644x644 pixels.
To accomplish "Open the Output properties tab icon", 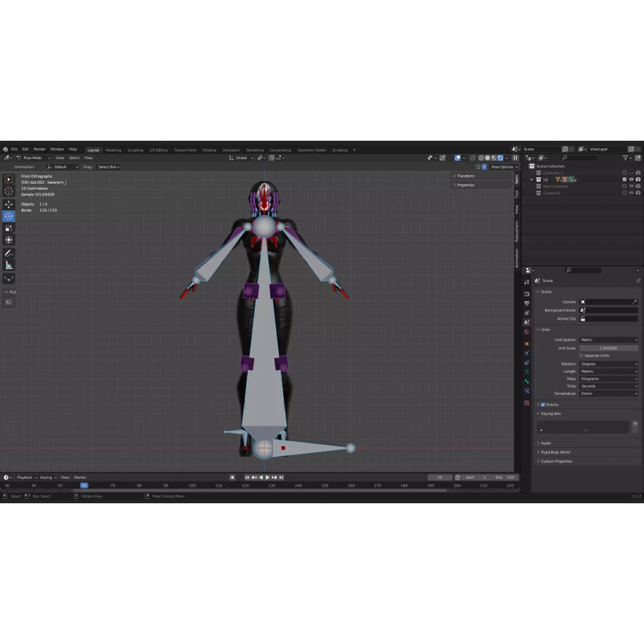I will (x=527, y=304).
